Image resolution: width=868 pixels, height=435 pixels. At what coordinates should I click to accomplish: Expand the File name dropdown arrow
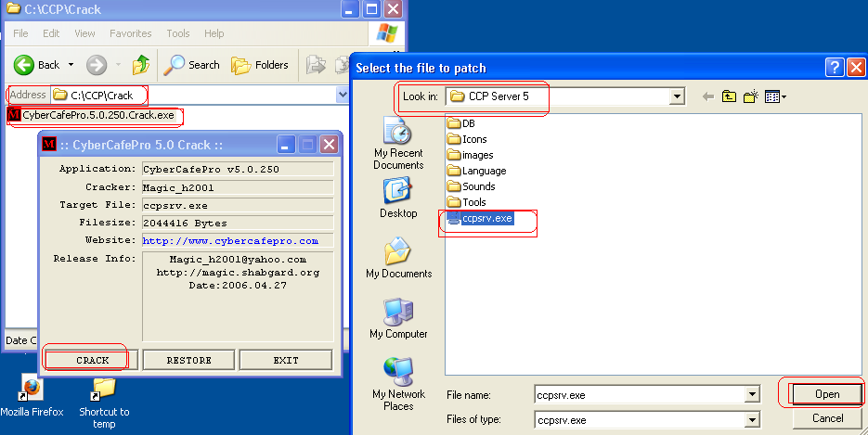click(x=752, y=394)
